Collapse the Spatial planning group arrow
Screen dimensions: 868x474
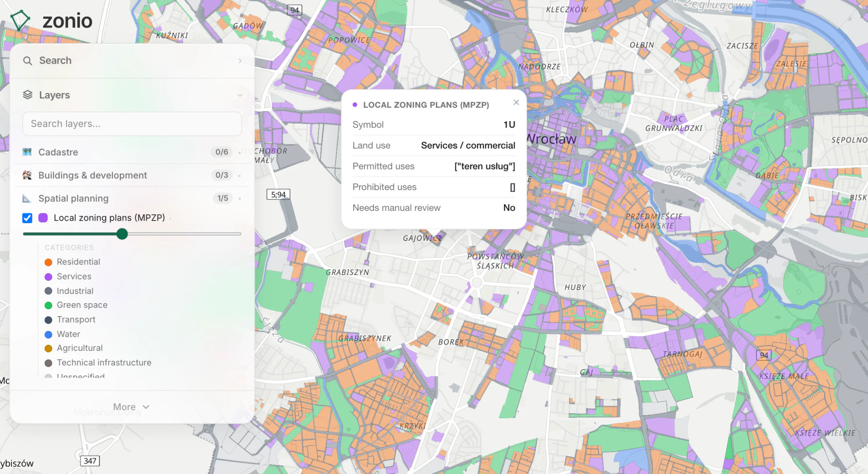[x=240, y=199]
